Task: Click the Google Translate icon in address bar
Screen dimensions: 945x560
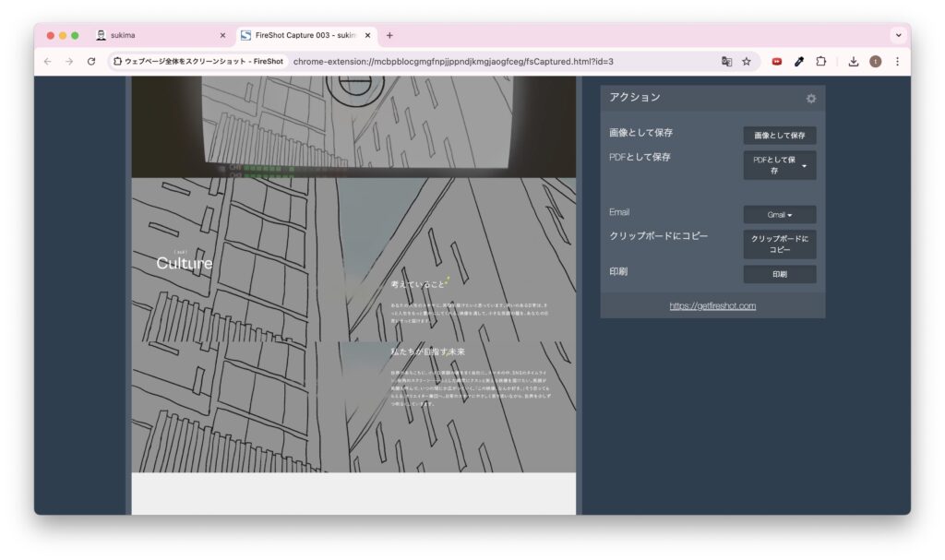Action: tap(726, 61)
